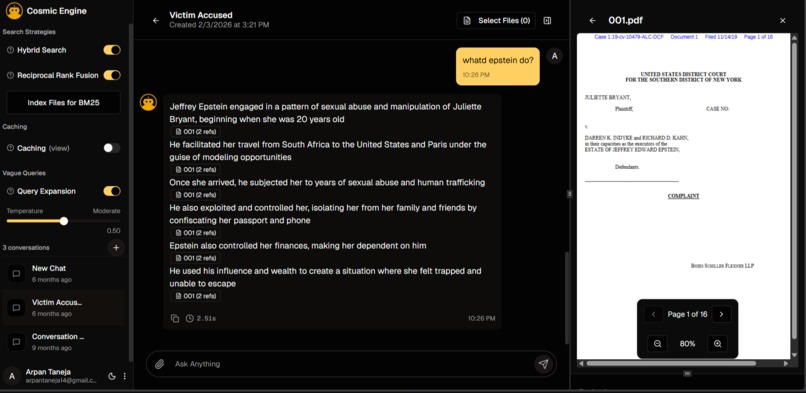Image resolution: width=806 pixels, height=393 pixels.
Task: Start a new conversation with plus icon
Action: [116, 248]
